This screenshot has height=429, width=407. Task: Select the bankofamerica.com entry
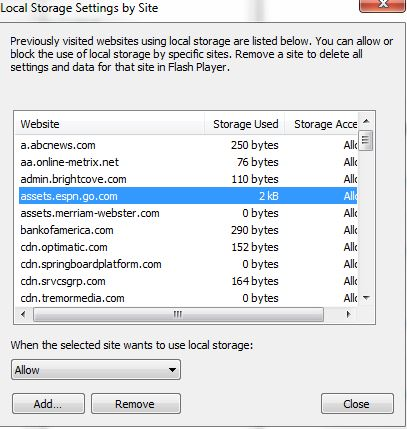[x=188, y=230]
